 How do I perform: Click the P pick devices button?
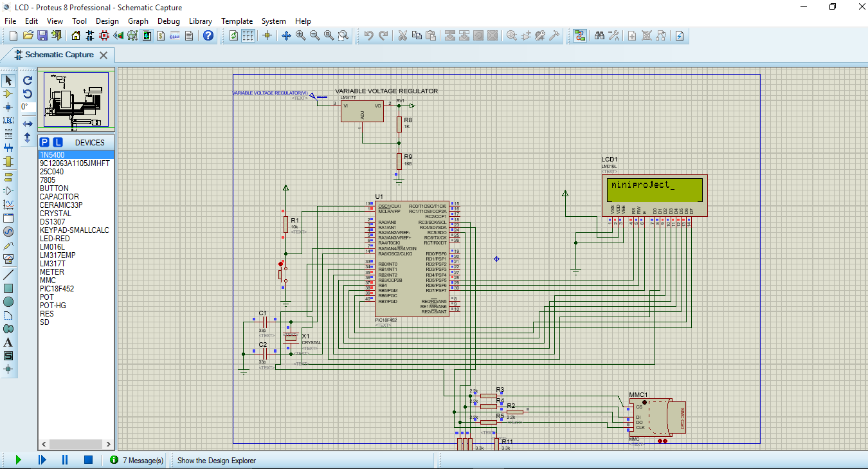click(x=44, y=142)
